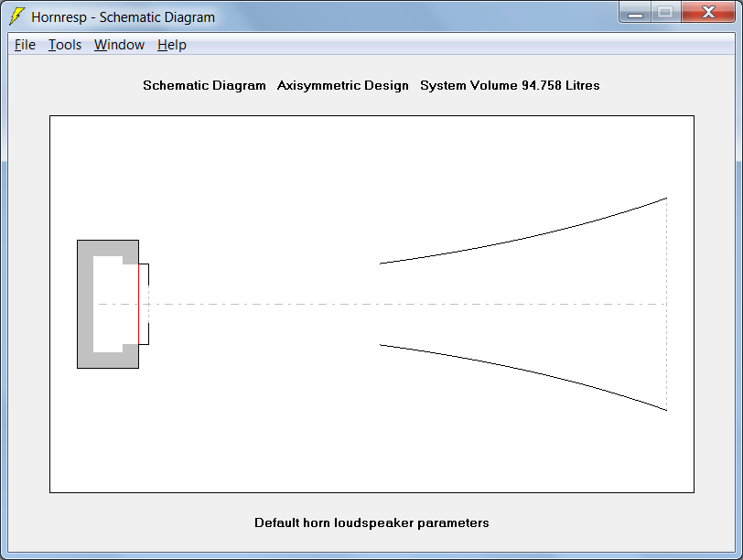Screen dimensions: 743x560
Task: Click 'Default horn loudspeaker parameters' caption
Action: [371, 522]
